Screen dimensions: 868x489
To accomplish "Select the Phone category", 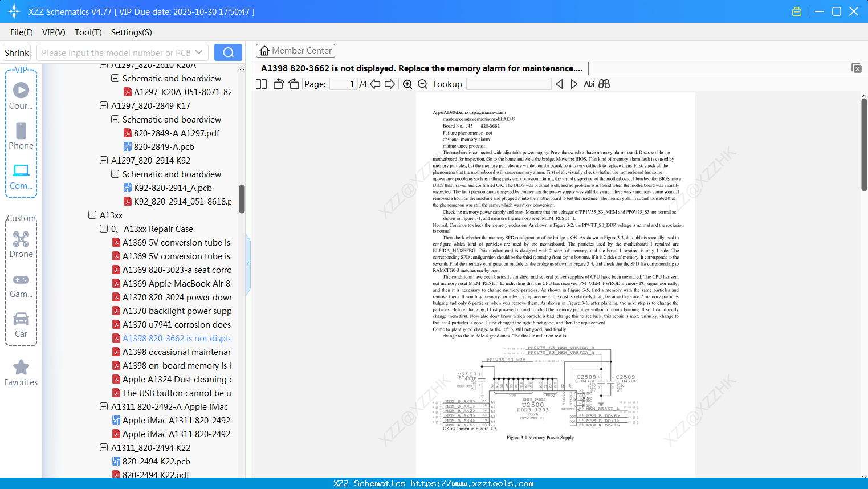I will (x=21, y=136).
